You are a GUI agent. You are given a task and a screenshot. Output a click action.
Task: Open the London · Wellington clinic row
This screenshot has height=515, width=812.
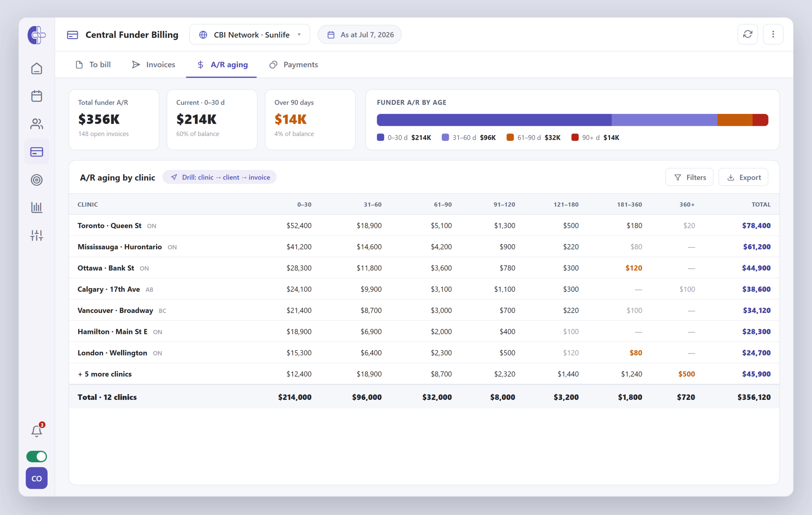[x=424, y=353]
